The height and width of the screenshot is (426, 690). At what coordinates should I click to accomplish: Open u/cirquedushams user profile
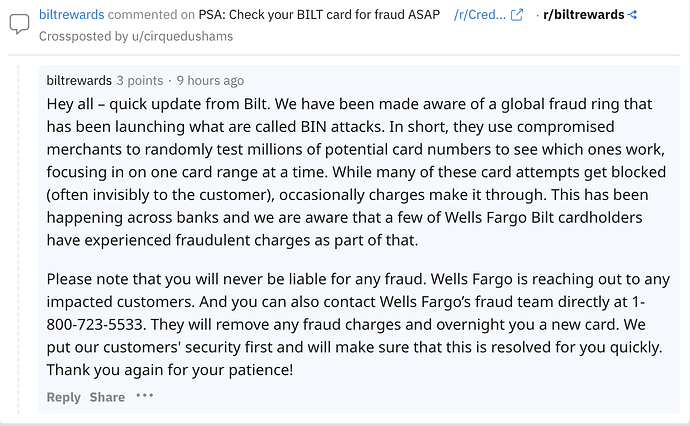pyautogui.click(x=182, y=36)
